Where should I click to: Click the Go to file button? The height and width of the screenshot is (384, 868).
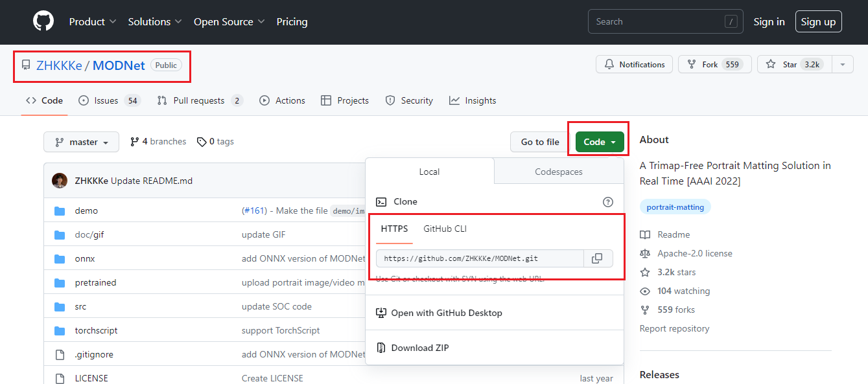click(x=540, y=142)
